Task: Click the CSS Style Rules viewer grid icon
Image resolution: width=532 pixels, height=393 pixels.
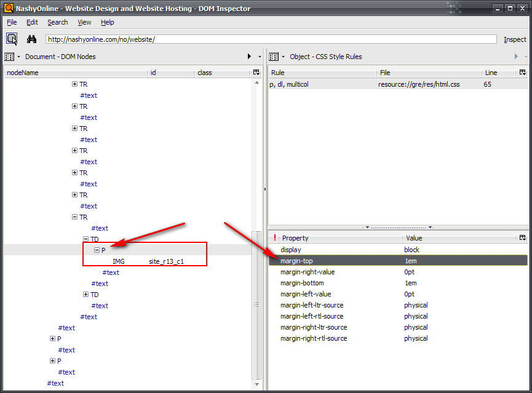Action: tap(272, 56)
